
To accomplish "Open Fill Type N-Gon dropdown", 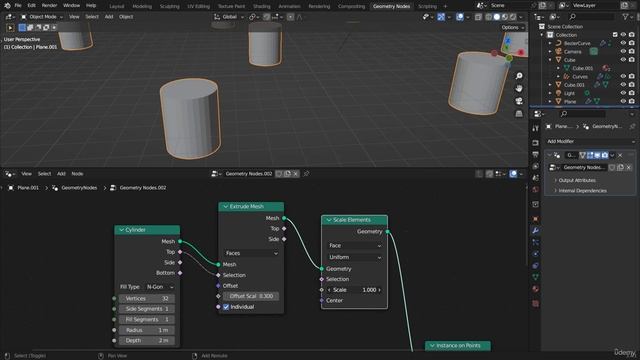I will pos(160,287).
